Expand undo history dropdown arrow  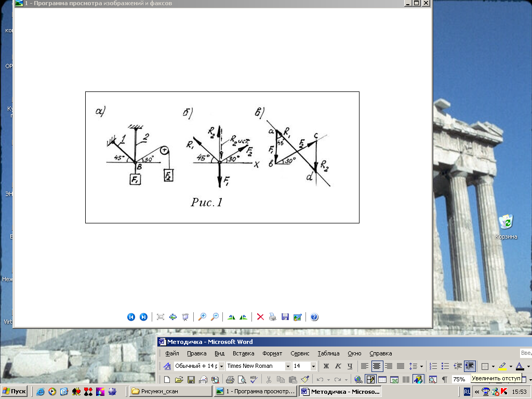328,379
